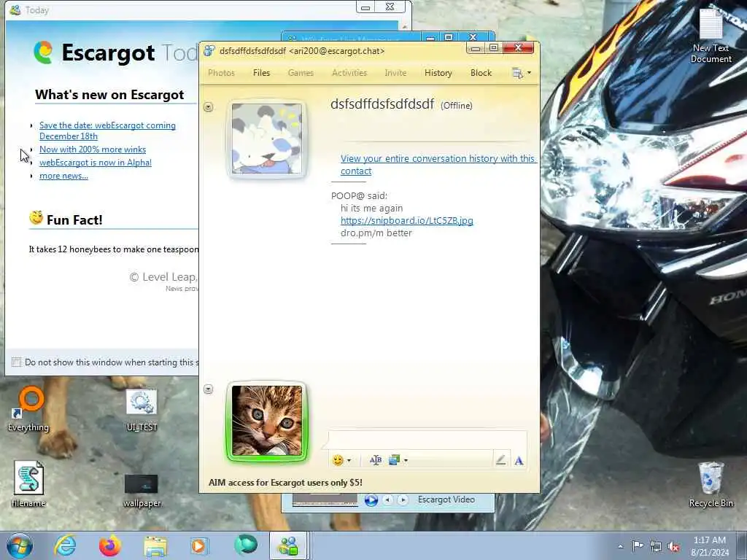Open the Files menu in chat toolbar

click(x=261, y=73)
